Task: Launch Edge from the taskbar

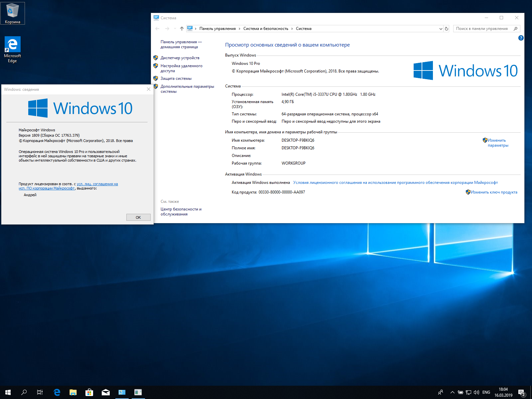Action: [x=57, y=392]
